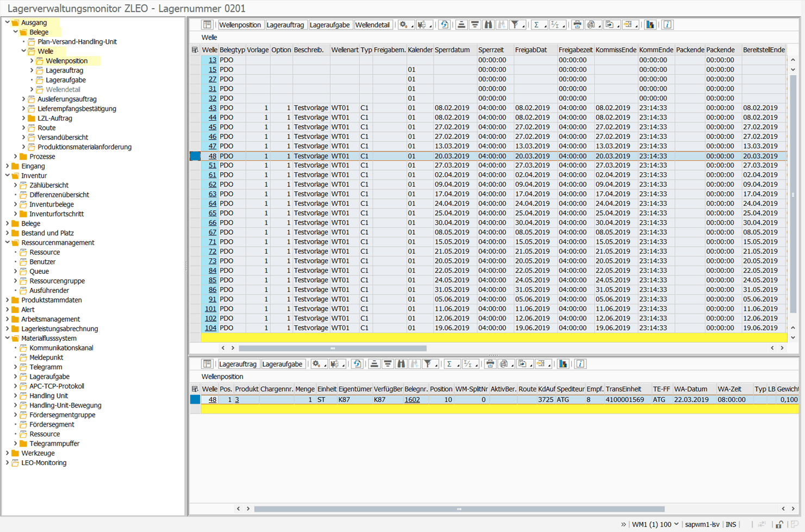
Task: Click sapwm1-lsv in status bar
Action: click(x=702, y=524)
